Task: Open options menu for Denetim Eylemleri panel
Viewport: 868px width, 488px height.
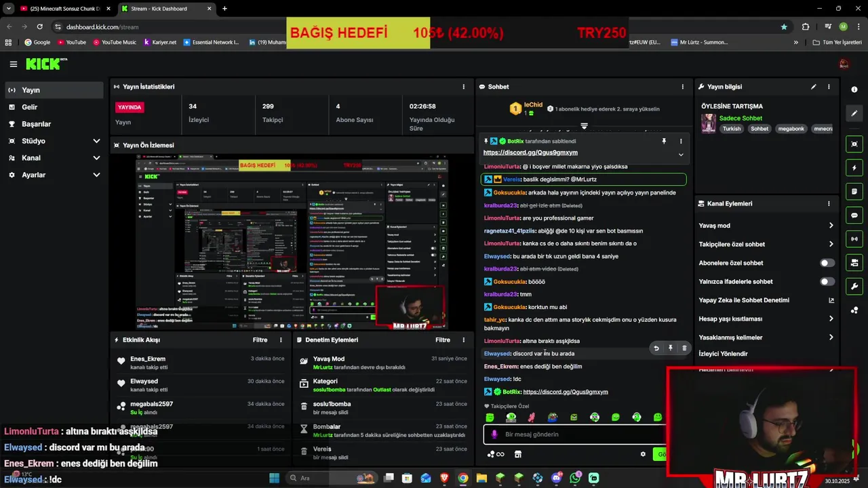Action: pyautogui.click(x=464, y=340)
